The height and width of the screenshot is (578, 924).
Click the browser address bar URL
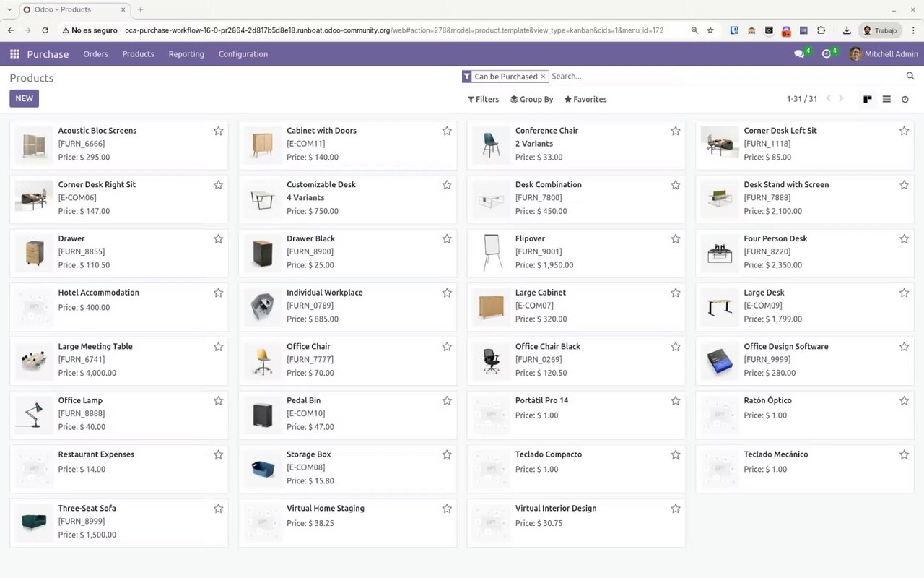[394, 30]
